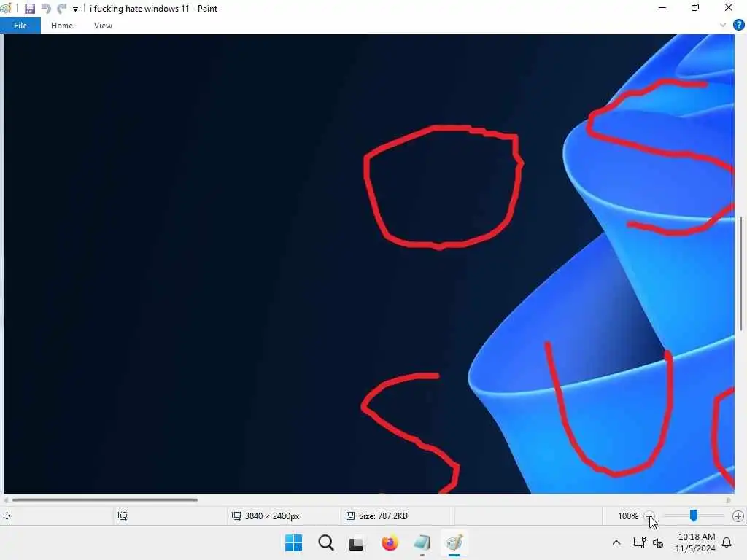747x560 pixels.
Task: Open taskbar Search
Action: pos(326,542)
